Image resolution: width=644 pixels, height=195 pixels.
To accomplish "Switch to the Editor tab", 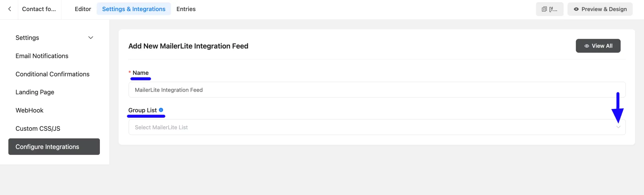I will [x=83, y=9].
